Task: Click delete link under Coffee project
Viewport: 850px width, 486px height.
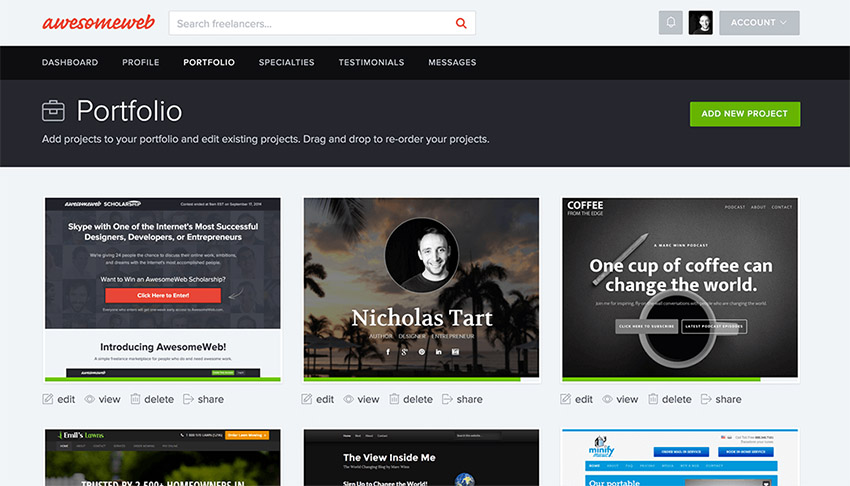Action: pyautogui.click(x=677, y=399)
